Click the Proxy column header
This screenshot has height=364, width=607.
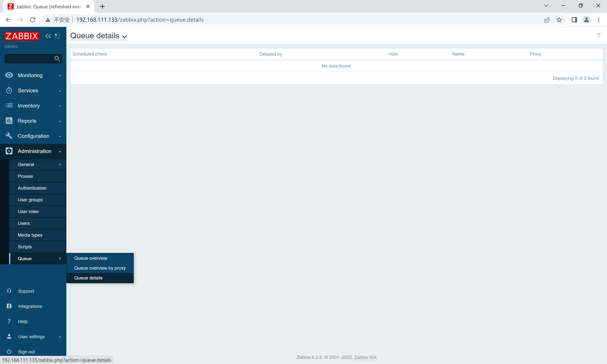tap(535, 54)
